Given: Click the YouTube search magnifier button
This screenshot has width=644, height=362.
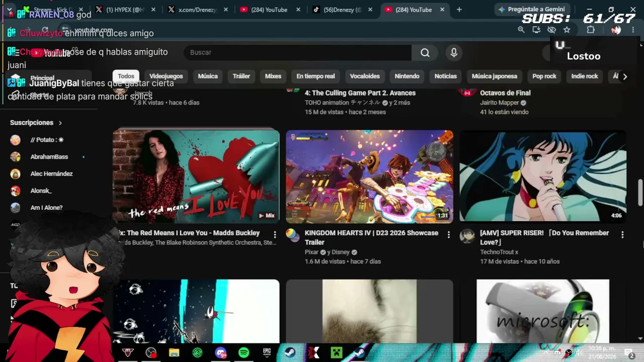Looking at the screenshot, I should (x=425, y=52).
